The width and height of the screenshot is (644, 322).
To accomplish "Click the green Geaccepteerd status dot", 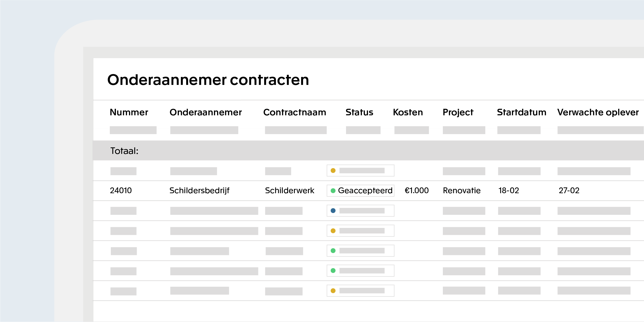I will (x=333, y=191).
